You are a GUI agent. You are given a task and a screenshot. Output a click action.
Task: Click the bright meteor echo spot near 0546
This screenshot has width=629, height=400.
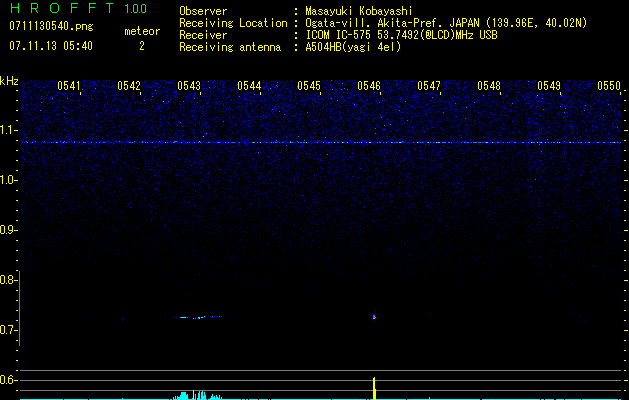coord(374,317)
